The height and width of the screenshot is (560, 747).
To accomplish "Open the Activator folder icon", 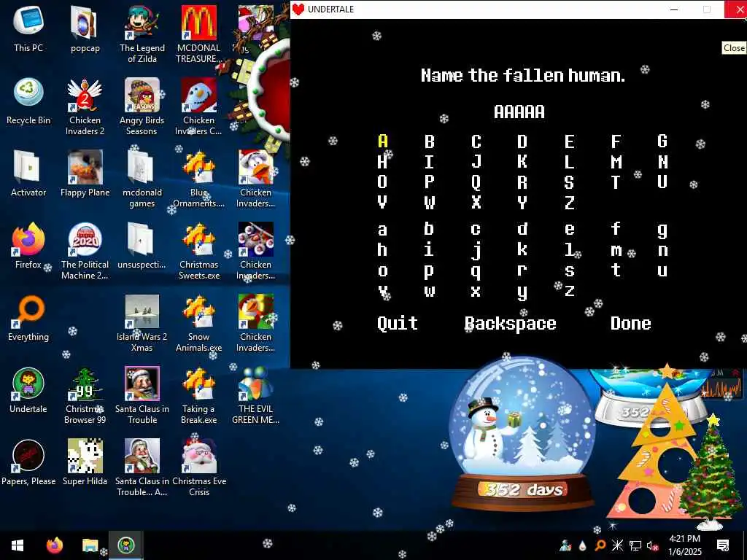I will coord(28,174).
